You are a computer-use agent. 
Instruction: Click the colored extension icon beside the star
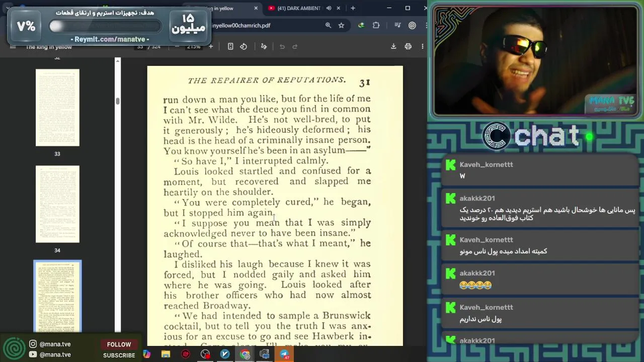coord(361,25)
